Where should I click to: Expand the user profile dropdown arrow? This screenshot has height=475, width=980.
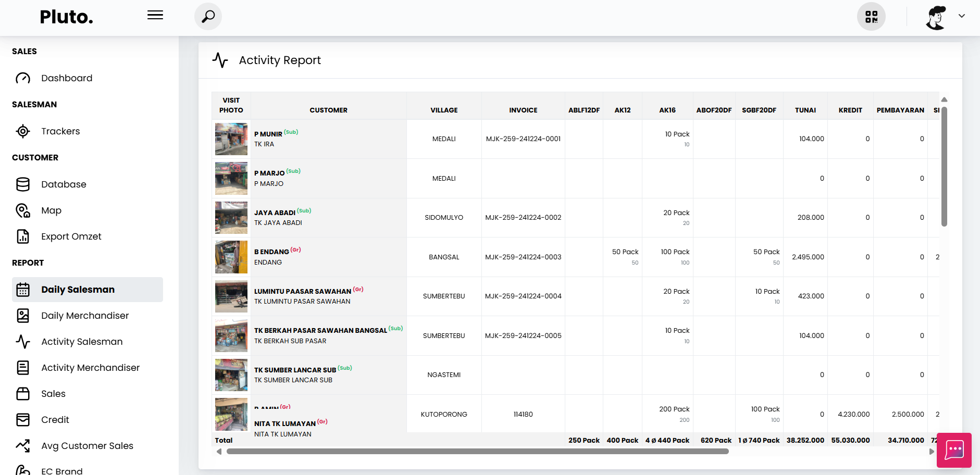click(961, 16)
